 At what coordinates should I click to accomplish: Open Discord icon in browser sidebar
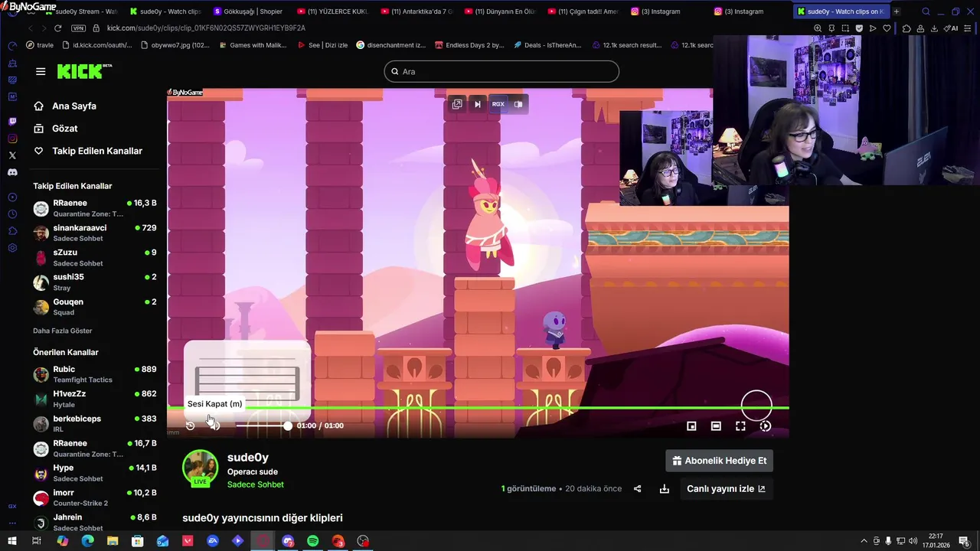click(x=12, y=172)
